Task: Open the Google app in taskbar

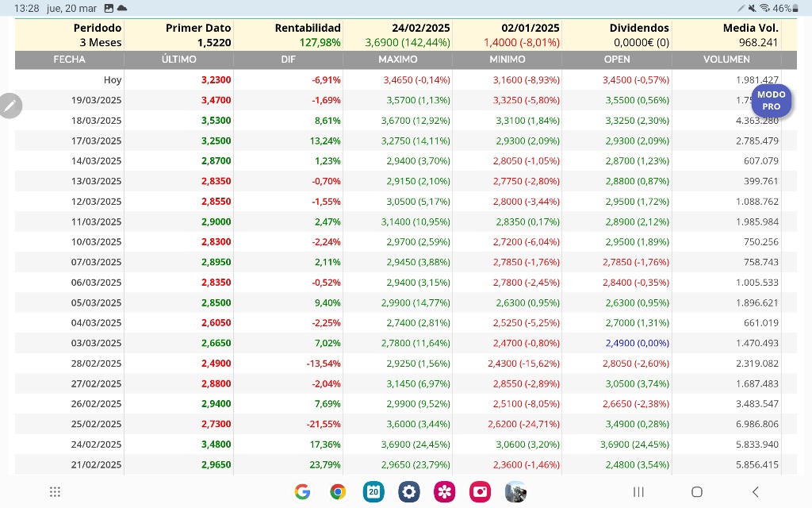Action: click(302, 491)
